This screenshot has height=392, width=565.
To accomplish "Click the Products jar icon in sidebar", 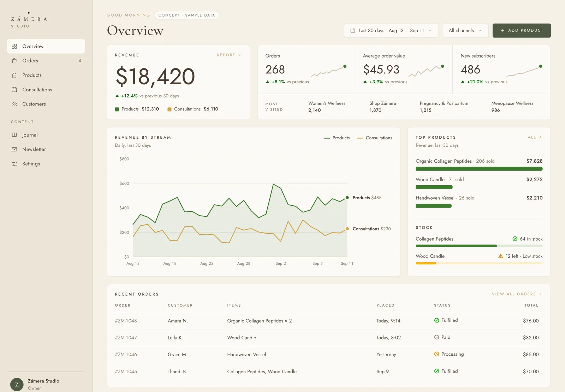I will tap(14, 75).
